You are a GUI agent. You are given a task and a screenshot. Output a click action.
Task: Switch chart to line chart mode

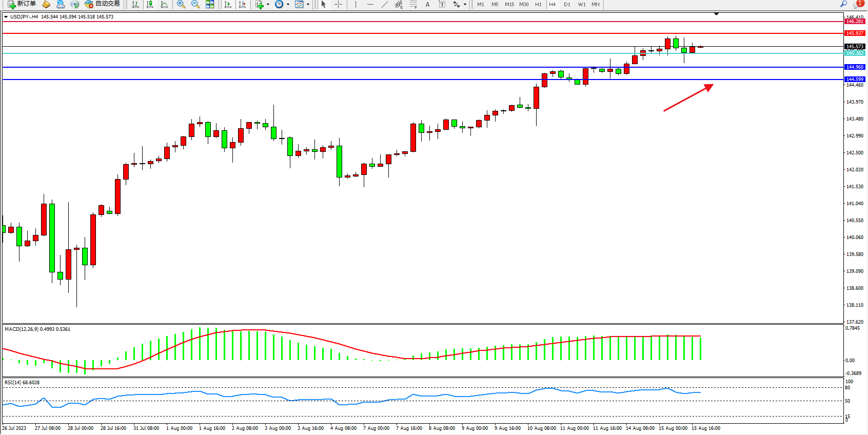164,4
